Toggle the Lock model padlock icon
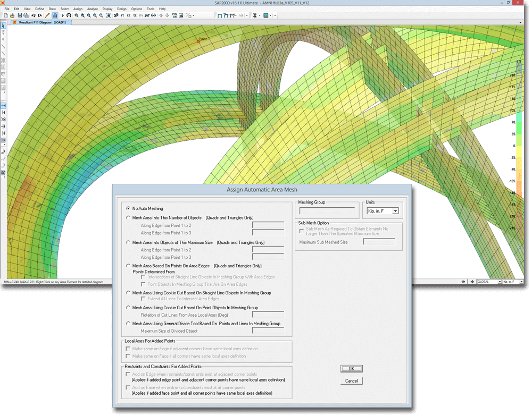 point(55,15)
